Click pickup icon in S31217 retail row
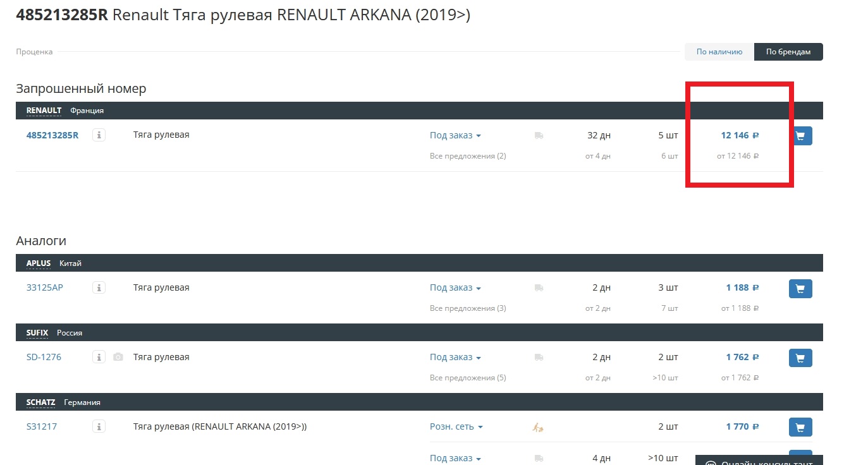The image size is (868, 465). tap(539, 428)
